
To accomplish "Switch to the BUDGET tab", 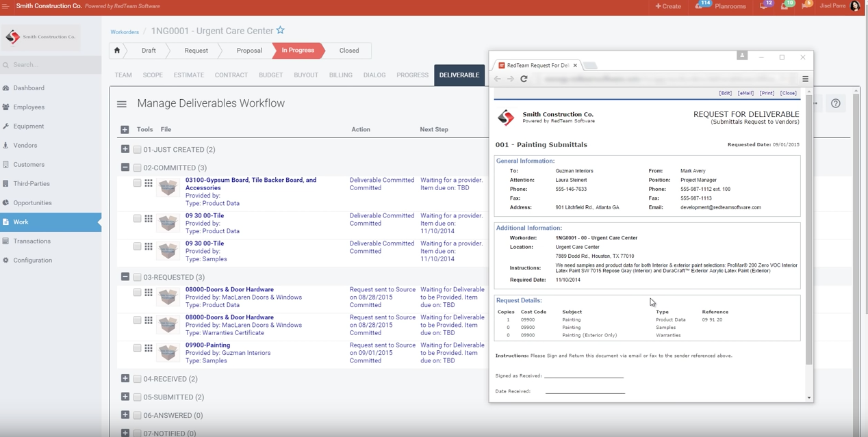I will (x=271, y=75).
